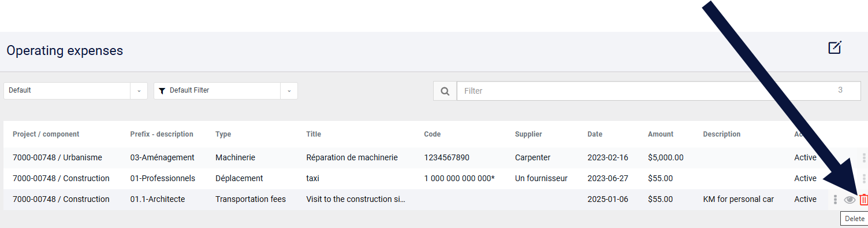Sort by Description column header
The image size is (868, 228).
722,134
